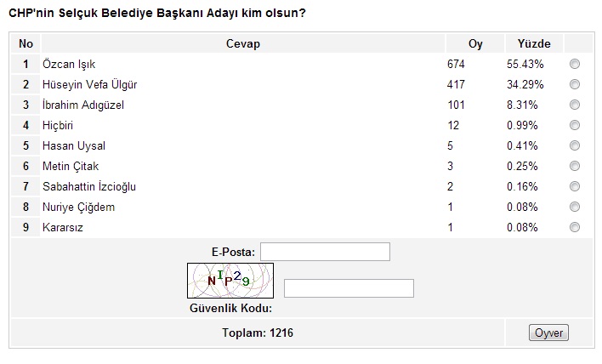
Task: Click the poll question title text
Action: point(157,14)
